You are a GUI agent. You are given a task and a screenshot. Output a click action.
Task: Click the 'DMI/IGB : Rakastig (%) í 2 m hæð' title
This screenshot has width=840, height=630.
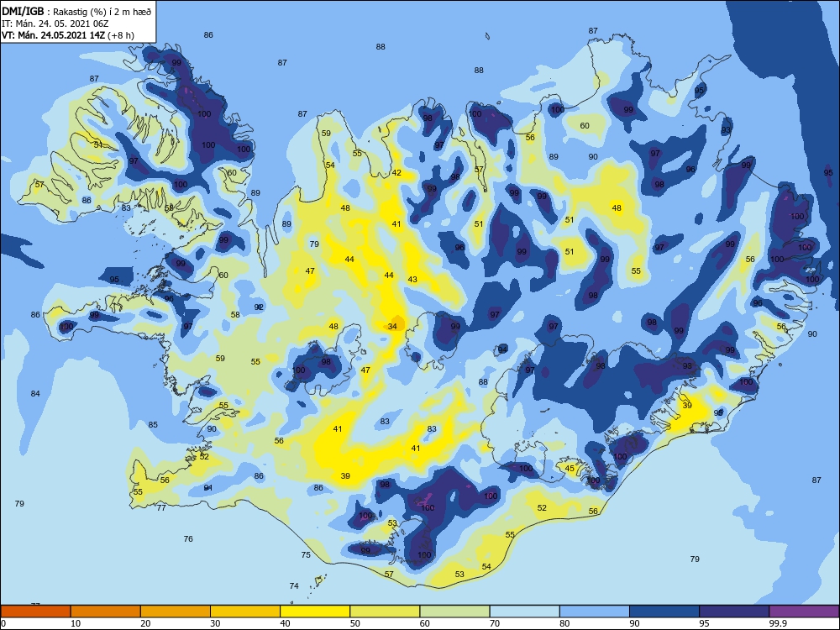coord(76,11)
